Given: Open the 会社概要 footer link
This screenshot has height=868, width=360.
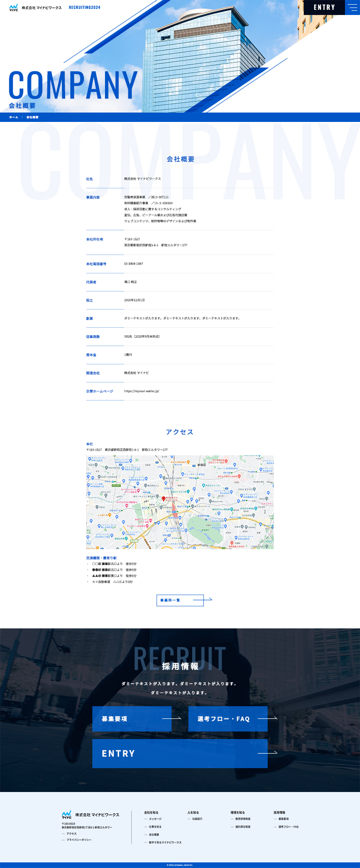Looking at the screenshot, I should (x=154, y=835).
